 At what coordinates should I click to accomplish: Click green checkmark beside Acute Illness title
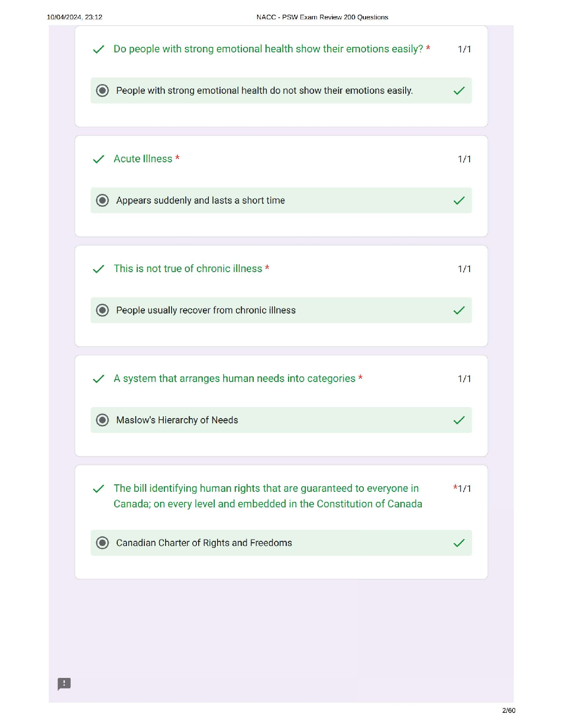pos(98,159)
